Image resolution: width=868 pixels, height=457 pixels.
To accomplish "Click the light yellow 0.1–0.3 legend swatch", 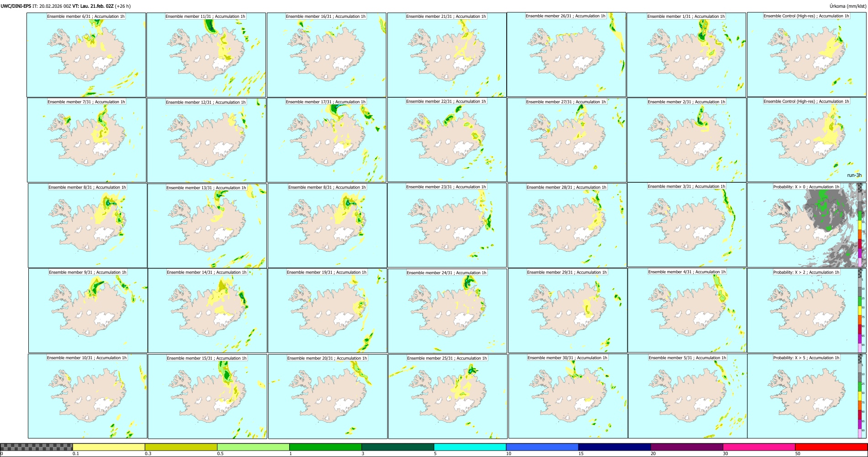I will click(109, 447).
